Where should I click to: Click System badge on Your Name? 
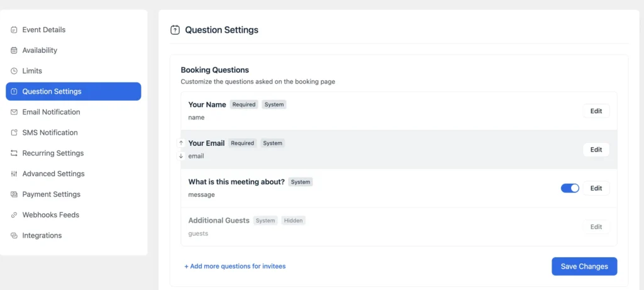click(274, 105)
